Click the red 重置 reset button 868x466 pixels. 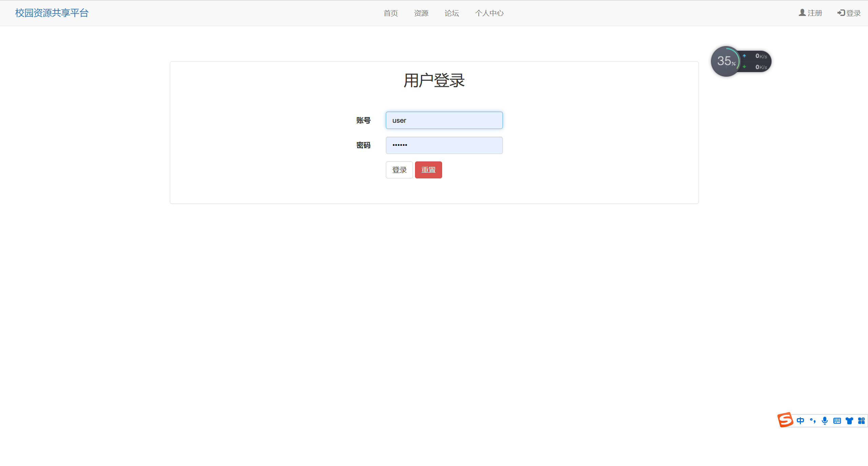tap(428, 170)
